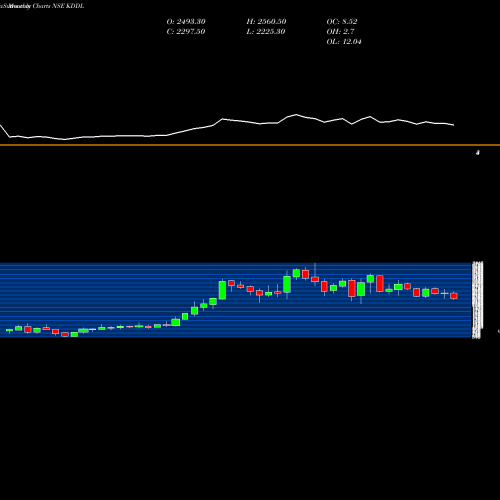Click the orange horizontal indicator line
This screenshot has height=500, width=500.
(x=250, y=145)
